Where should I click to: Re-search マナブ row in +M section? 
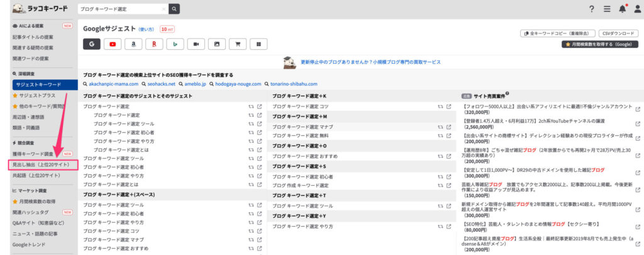click(x=440, y=127)
